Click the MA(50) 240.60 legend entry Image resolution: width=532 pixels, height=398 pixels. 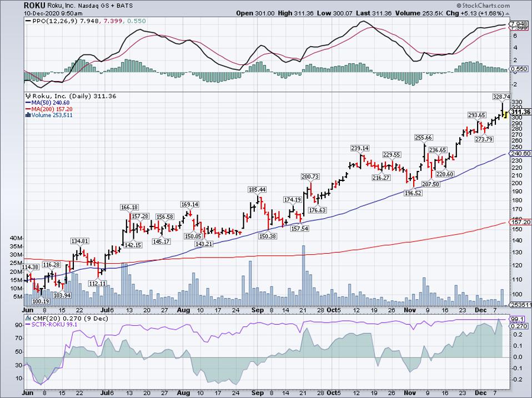(48, 103)
